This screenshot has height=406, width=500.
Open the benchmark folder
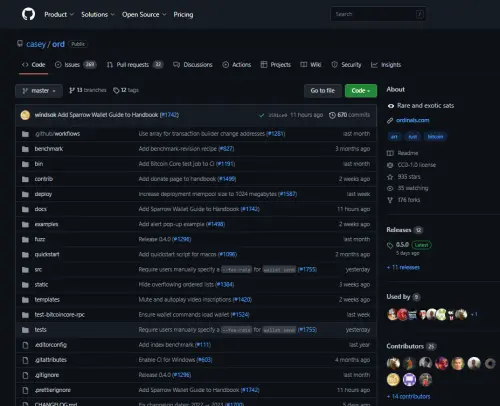point(49,149)
